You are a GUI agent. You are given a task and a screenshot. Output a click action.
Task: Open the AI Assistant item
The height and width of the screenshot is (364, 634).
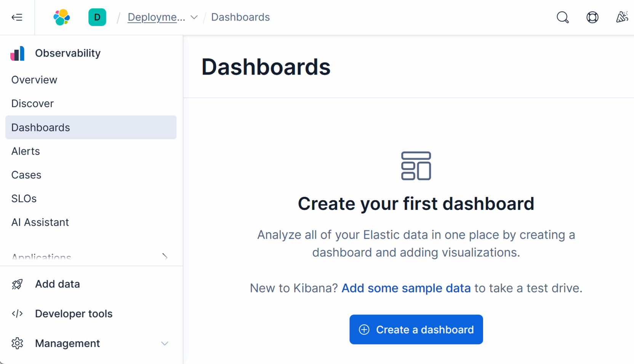[x=40, y=222]
